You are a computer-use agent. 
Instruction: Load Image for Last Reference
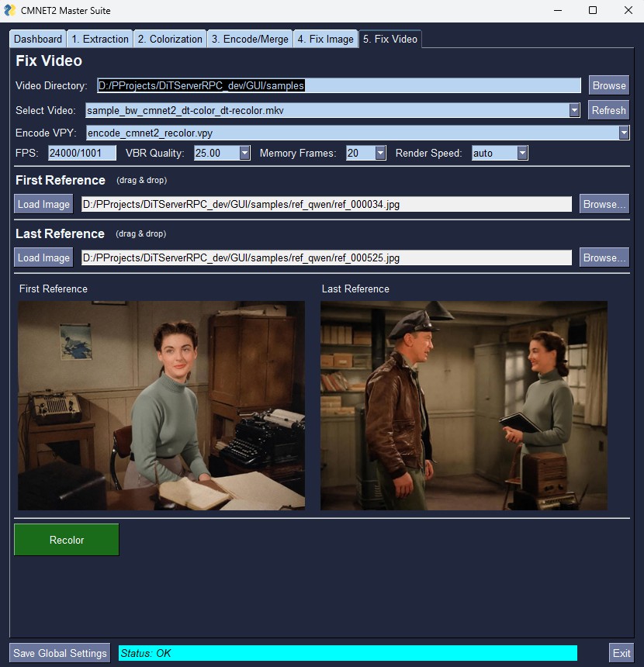pyautogui.click(x=43, y=257)
